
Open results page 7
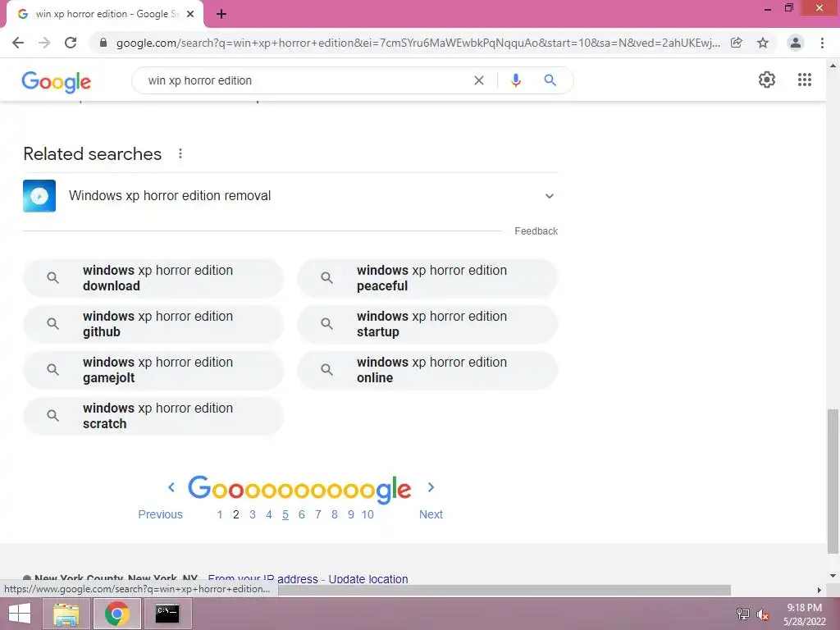(318, 514)
